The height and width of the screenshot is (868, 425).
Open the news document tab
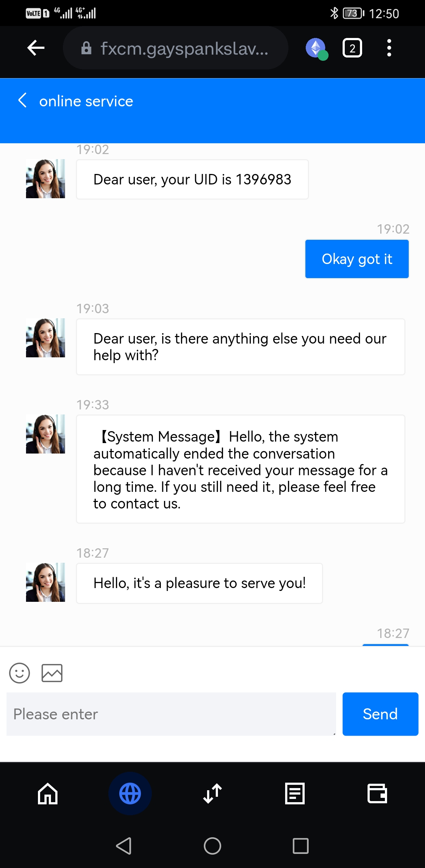tap(295, 793)
